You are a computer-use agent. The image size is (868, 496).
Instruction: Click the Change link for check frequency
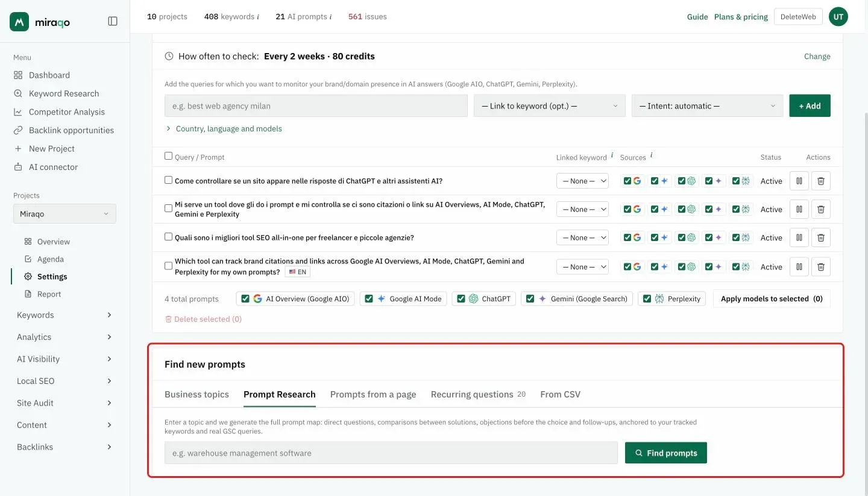(817, 56)
